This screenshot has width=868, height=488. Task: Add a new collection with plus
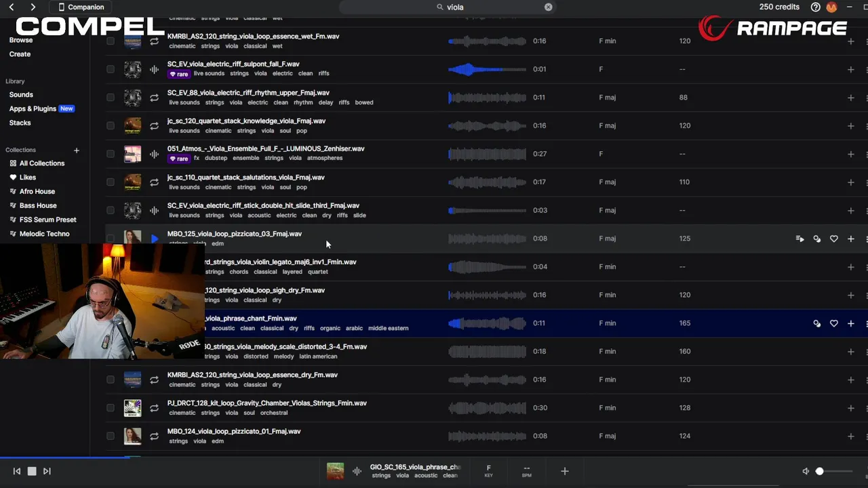click(x=76, y=150)
